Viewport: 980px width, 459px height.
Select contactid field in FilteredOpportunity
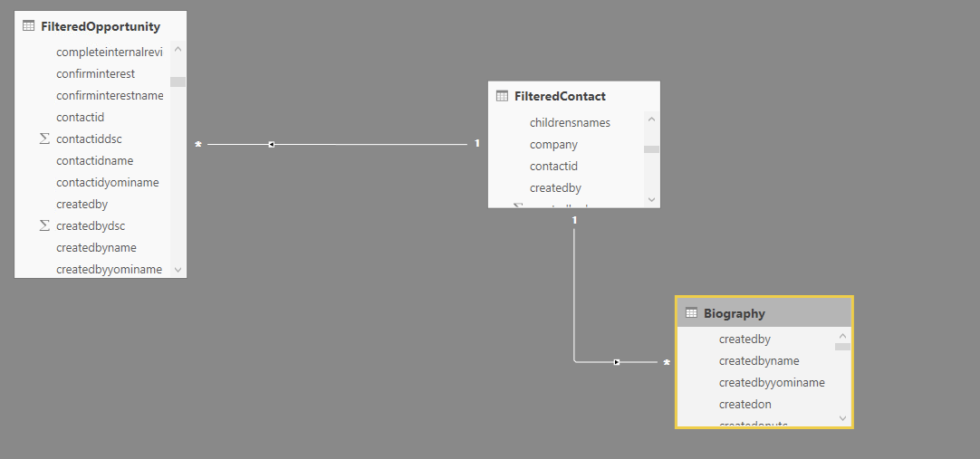click(x=80, y=117)
